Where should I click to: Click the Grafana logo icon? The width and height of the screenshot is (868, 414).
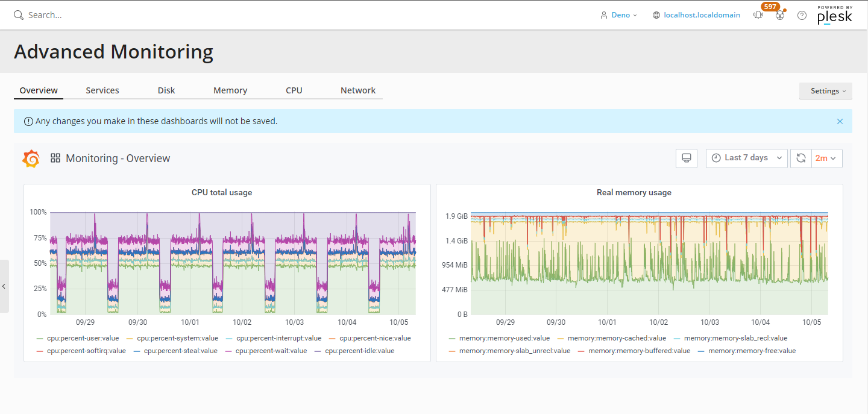tap(31, 158)
